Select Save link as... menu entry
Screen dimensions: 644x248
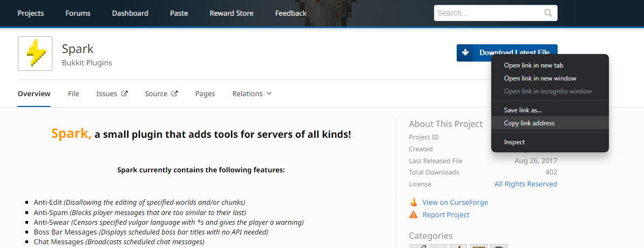pyautogui.click(x=523, y=110)
